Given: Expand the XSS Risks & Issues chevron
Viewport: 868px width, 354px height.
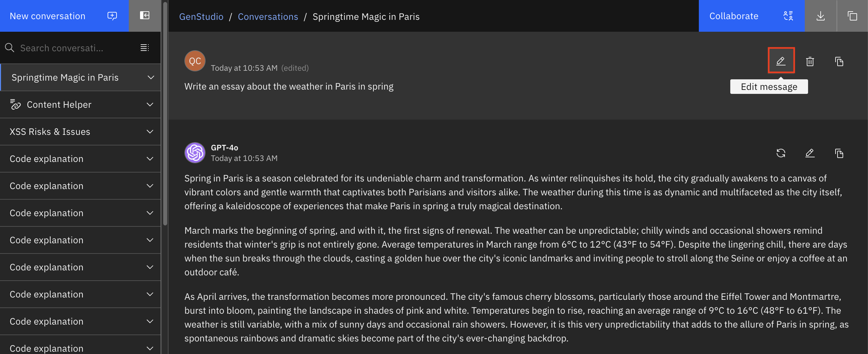Looking at the screenshot, I should coord(150,132).
